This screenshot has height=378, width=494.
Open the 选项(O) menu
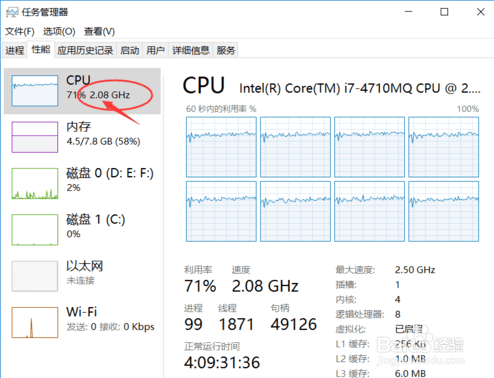[59, 31]
